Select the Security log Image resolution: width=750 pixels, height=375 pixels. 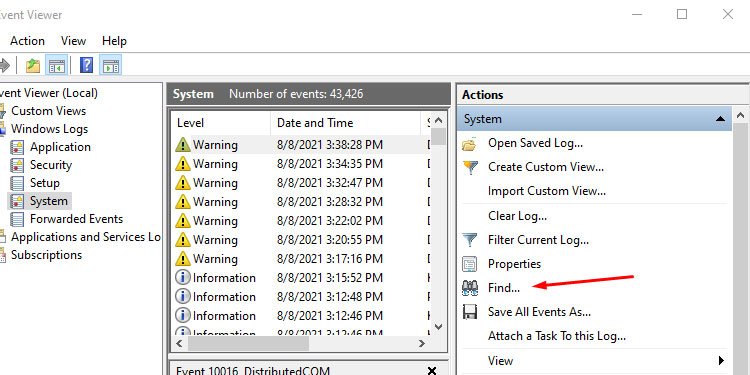[x=51, y=165]
